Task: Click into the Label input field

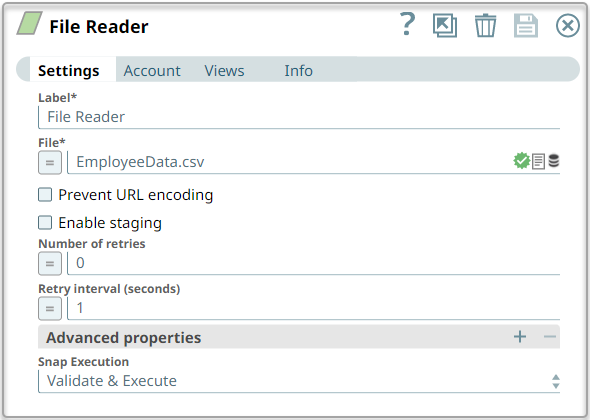Action: pos(299,117)
